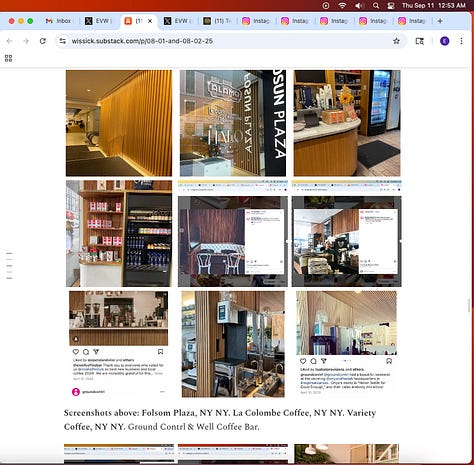This screenshot has width=474, height=465.
Task: Open the apps grid in bookmarks bar
Action: click(x=8, y=58)
